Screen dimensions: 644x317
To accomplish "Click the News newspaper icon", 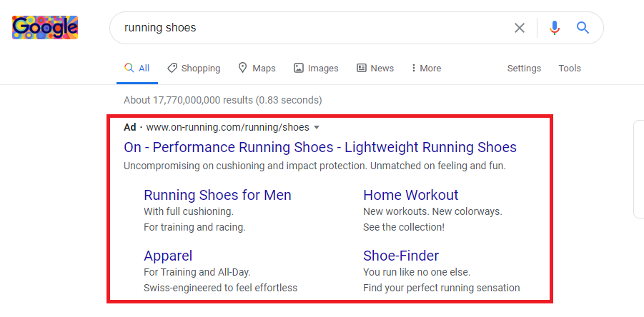I will tap(362, 68).
